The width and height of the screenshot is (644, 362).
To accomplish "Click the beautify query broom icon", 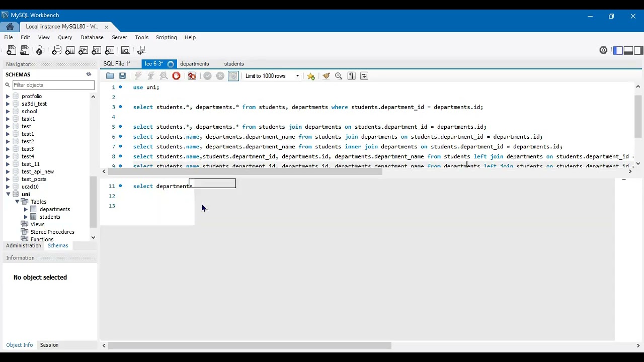I will [326, 76].
